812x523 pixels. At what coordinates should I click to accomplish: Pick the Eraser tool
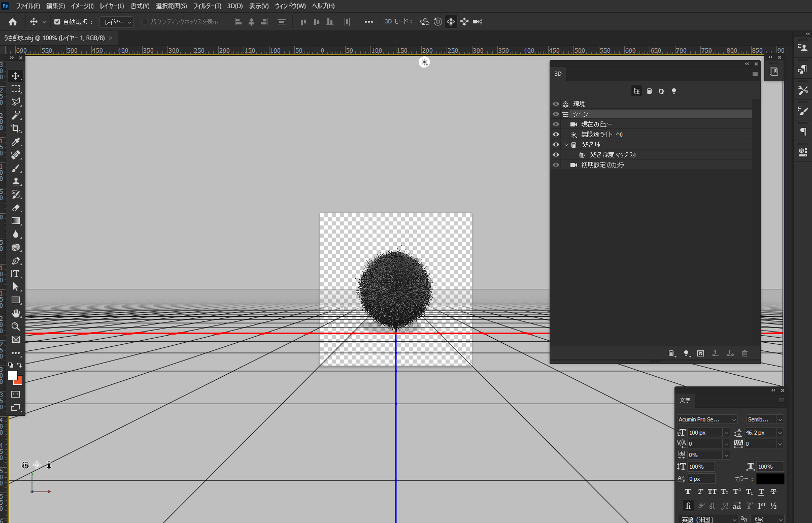(16, 208)
